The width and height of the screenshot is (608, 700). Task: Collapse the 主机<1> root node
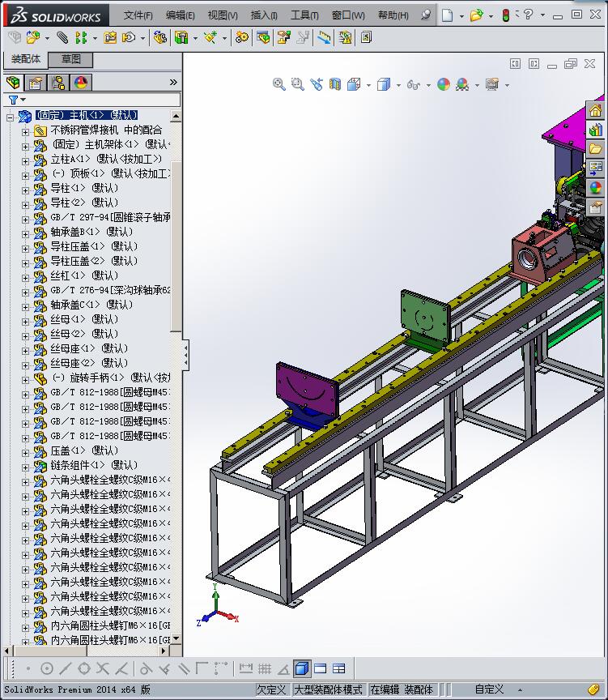[10, 117]
